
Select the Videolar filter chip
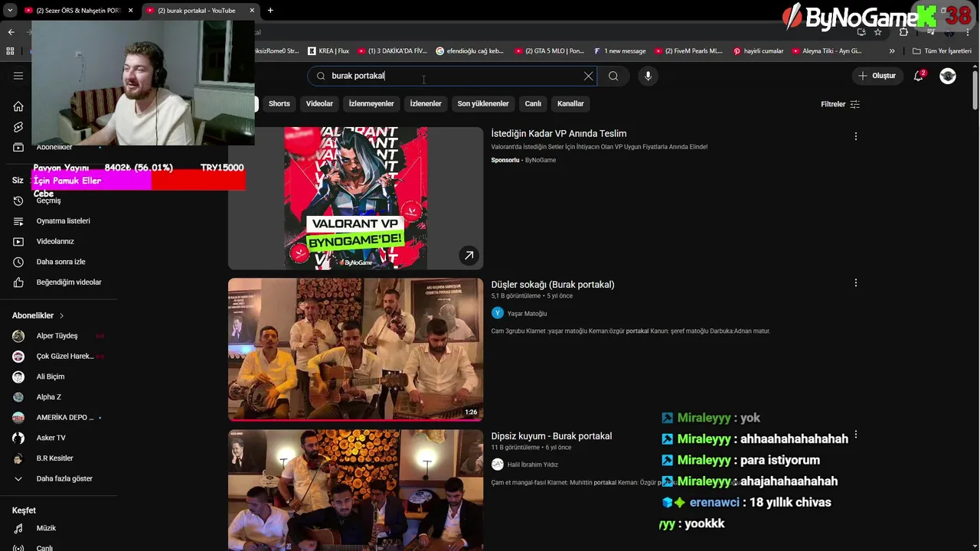point(319,103)
